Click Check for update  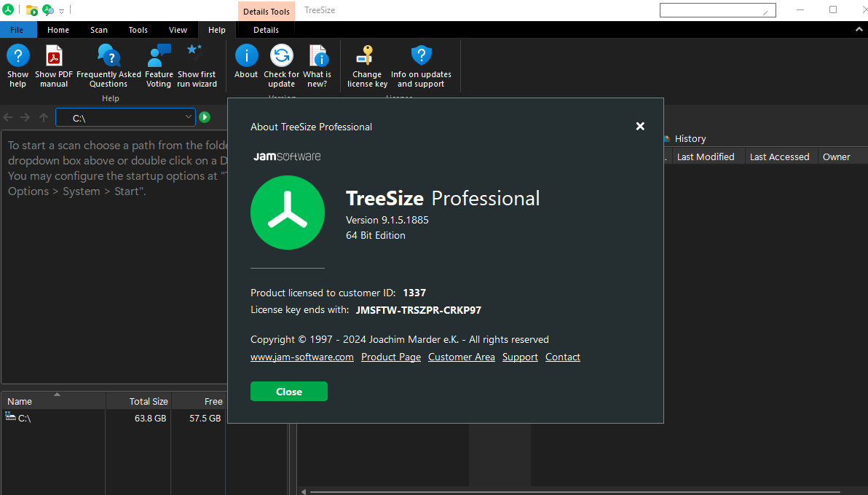(x=281, y=66)
